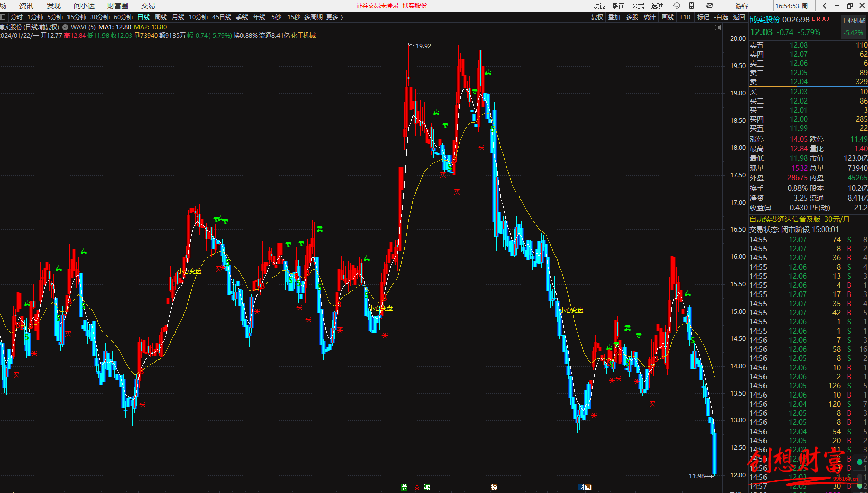Click the 标记 mark button
Image resolution: width=868 pixels, height=493 pixels.
click(x=703, y=17)
